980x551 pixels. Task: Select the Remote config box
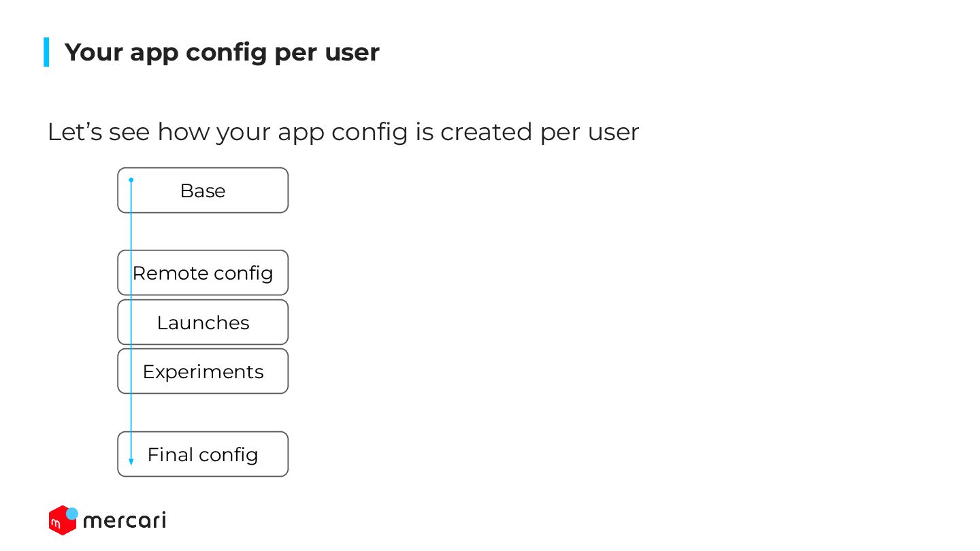point(203,273)
